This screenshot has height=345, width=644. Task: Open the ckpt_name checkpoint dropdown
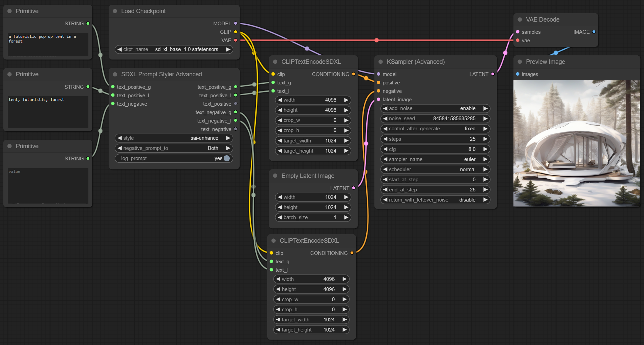tap(174, 49)
